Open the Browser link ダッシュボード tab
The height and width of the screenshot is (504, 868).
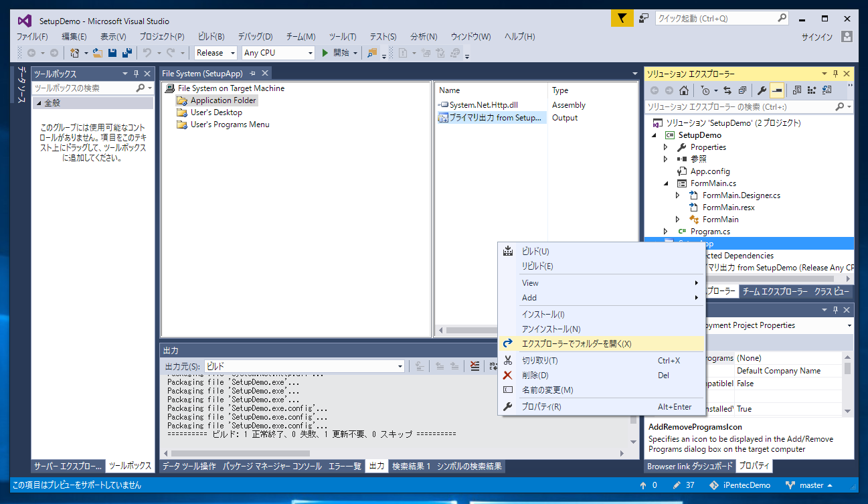click(x=689, y=467)
